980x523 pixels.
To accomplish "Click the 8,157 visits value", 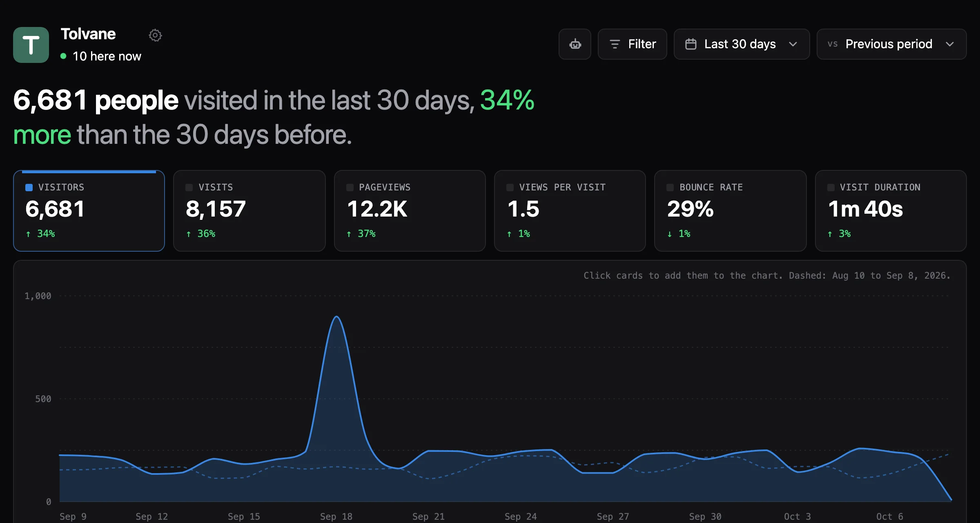I will [x=216, y=209].
